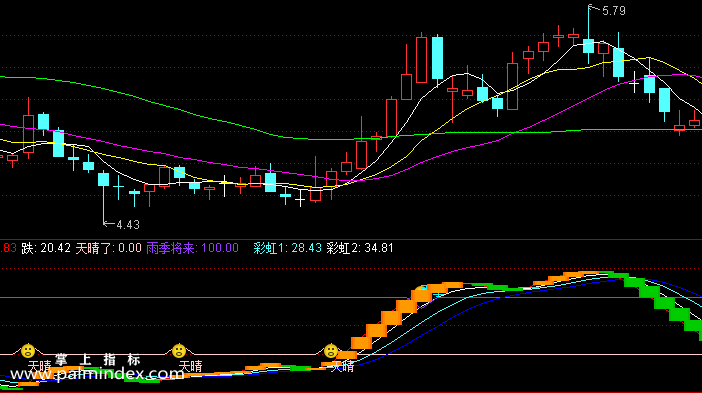Click the white cross doji candle near the top right
The image size is (702, 393).
tap(634, 83)
